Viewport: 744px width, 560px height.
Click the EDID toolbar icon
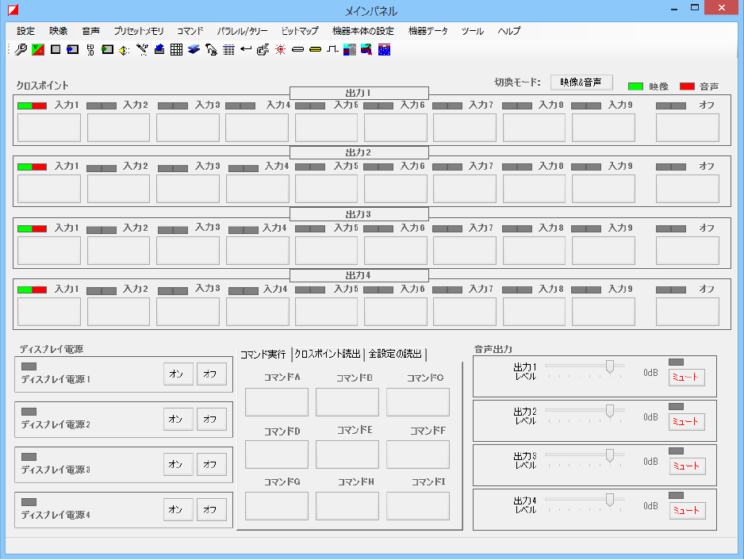(90, 50)
